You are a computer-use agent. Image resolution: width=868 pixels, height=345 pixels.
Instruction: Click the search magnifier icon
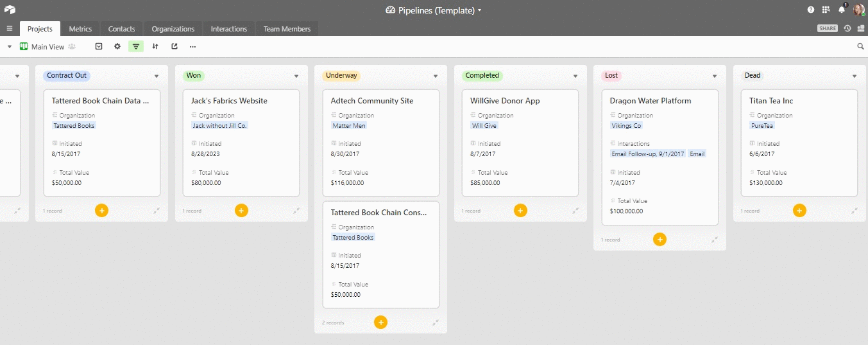861,46
